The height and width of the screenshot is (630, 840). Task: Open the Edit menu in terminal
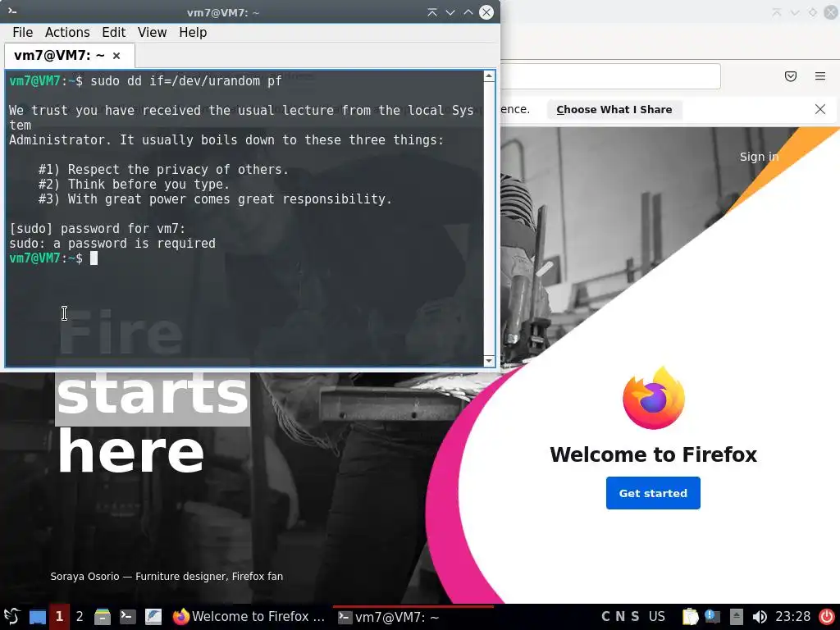pos(113,33)
